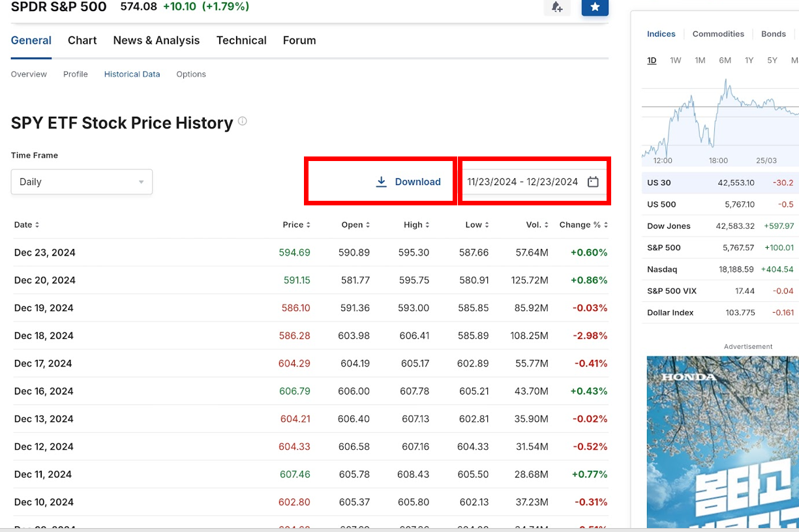Click the Dec 10, 2024 date cell
This screenshot has width=799, height=532.
pyautogui.click(x=44, y=502)
